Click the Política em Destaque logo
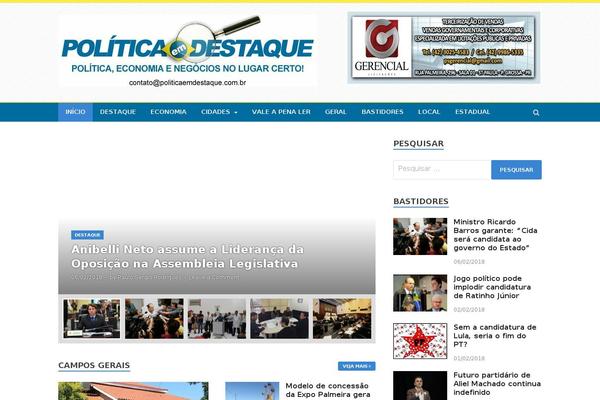 [x=188, y=52]
